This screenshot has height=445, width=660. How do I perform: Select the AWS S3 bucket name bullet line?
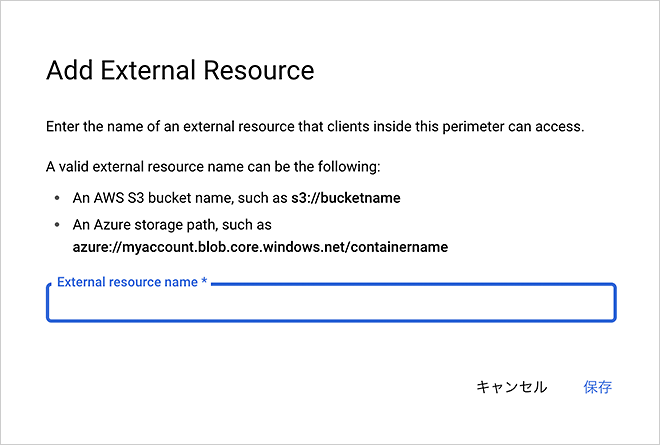point(237,198)
